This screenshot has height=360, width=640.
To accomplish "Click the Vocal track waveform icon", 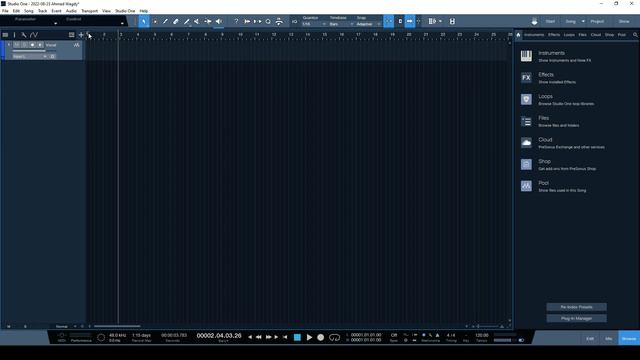I will (x=76, y=45).
